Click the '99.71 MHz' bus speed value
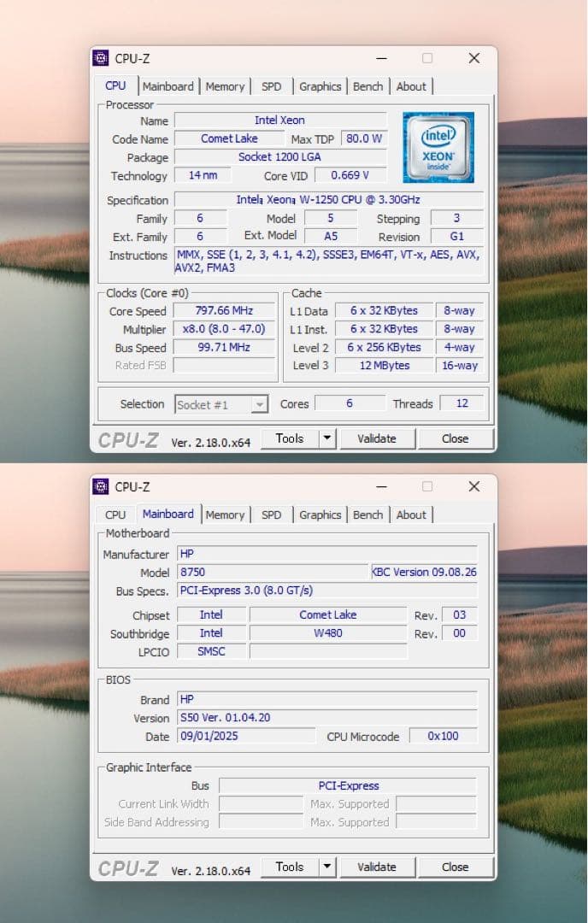The image size is (588, 923). [x=224, y=347]
